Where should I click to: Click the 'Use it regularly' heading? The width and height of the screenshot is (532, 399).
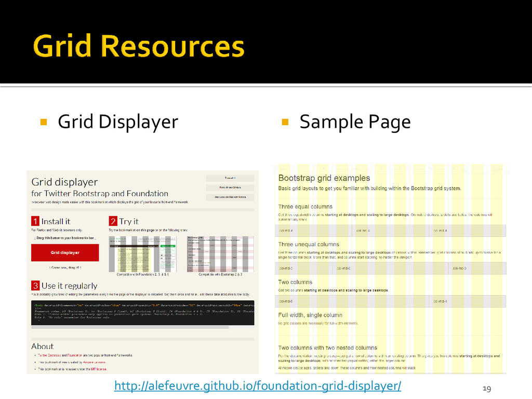69,286
